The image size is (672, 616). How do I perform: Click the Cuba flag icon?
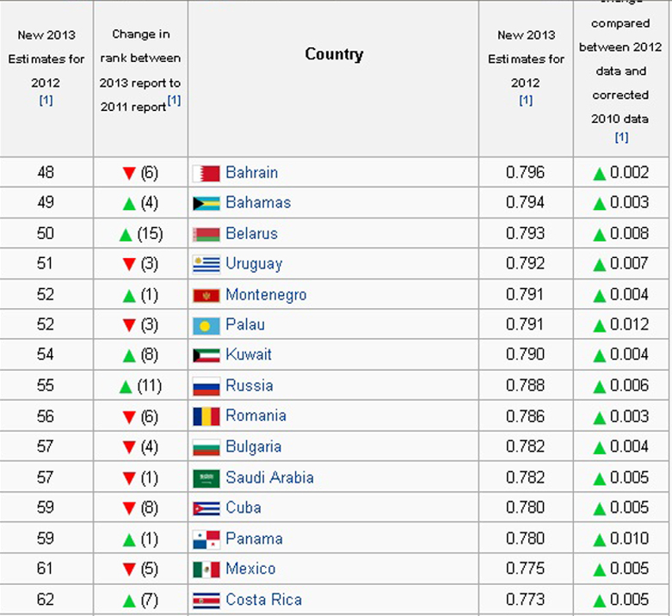tap(207, 508)
